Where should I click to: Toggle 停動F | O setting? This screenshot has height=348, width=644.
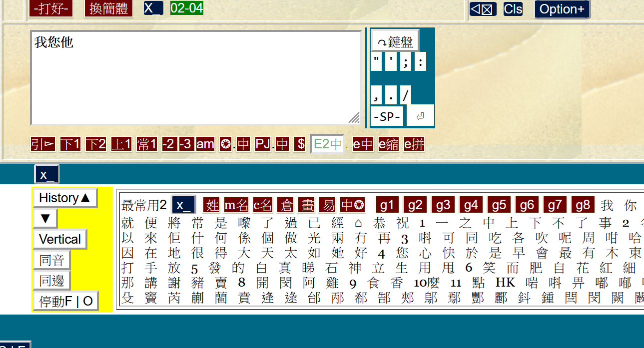66,302
